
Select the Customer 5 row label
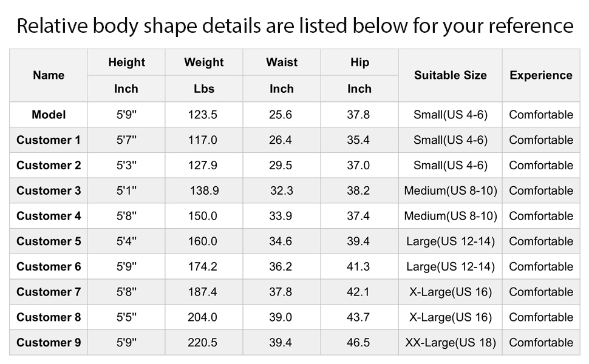pos(49,241)
